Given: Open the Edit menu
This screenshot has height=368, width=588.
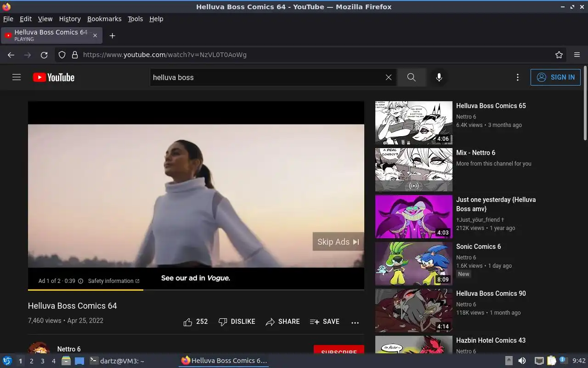Looking at the screenshot, I should (x=26, y=19).
